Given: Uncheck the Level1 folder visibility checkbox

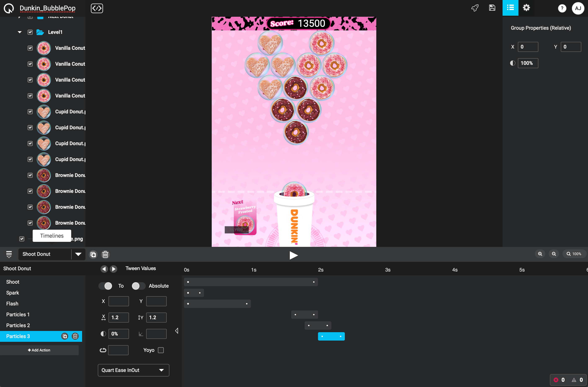Looking at the screenshot, I should click(30, 32).
